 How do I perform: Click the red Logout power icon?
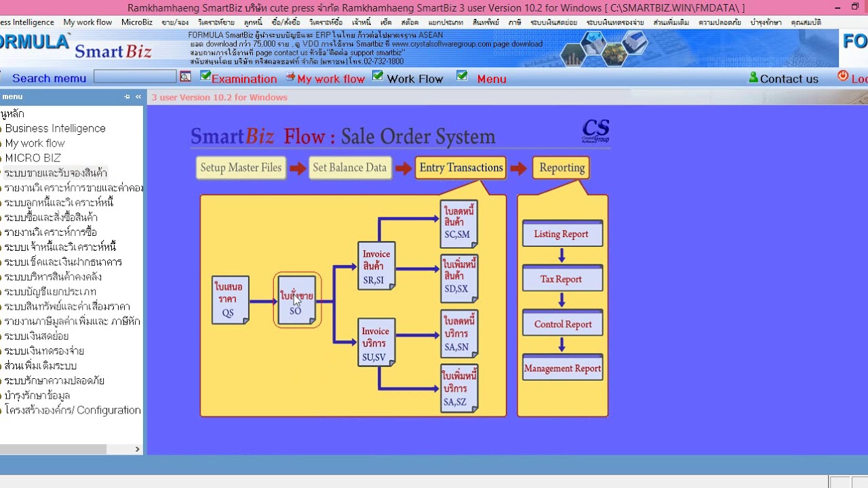coord(843,77)
